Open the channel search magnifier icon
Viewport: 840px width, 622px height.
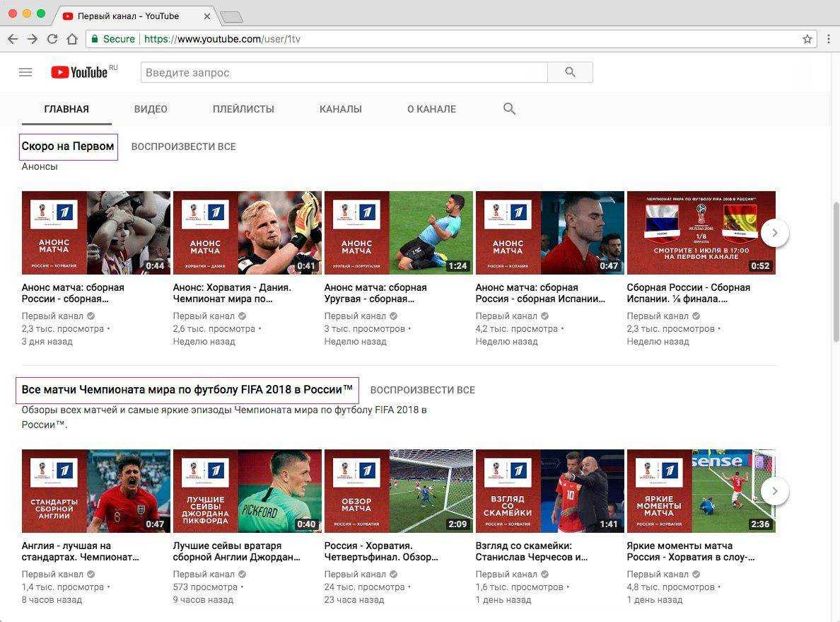click(x=509, y=109)
